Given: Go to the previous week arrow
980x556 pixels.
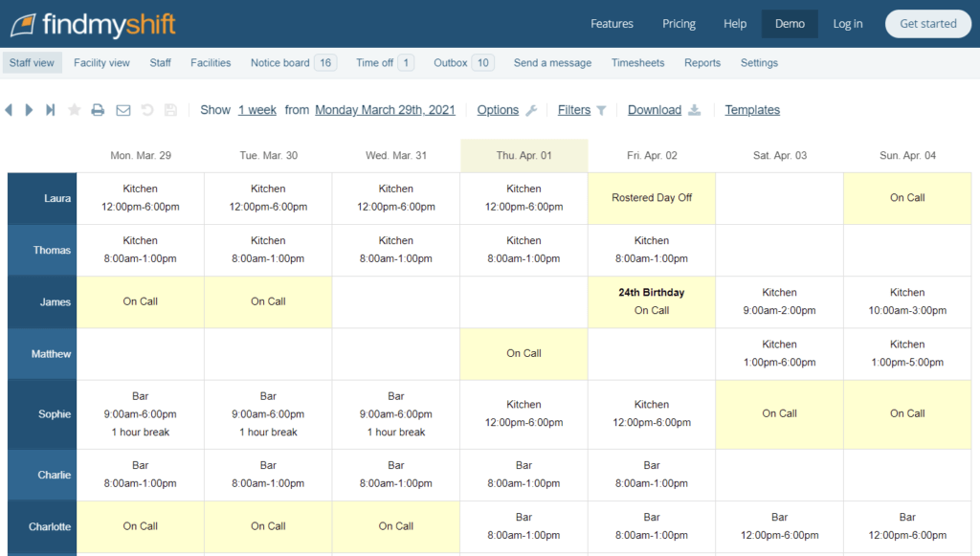Looking at the screenshot, I should tap(9, 110).
